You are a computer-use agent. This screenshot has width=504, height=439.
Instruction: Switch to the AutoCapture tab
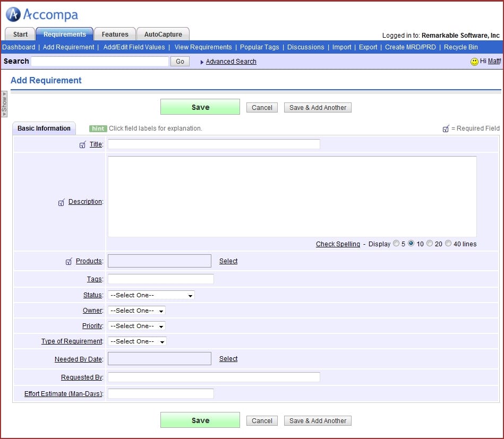[163, 33]
